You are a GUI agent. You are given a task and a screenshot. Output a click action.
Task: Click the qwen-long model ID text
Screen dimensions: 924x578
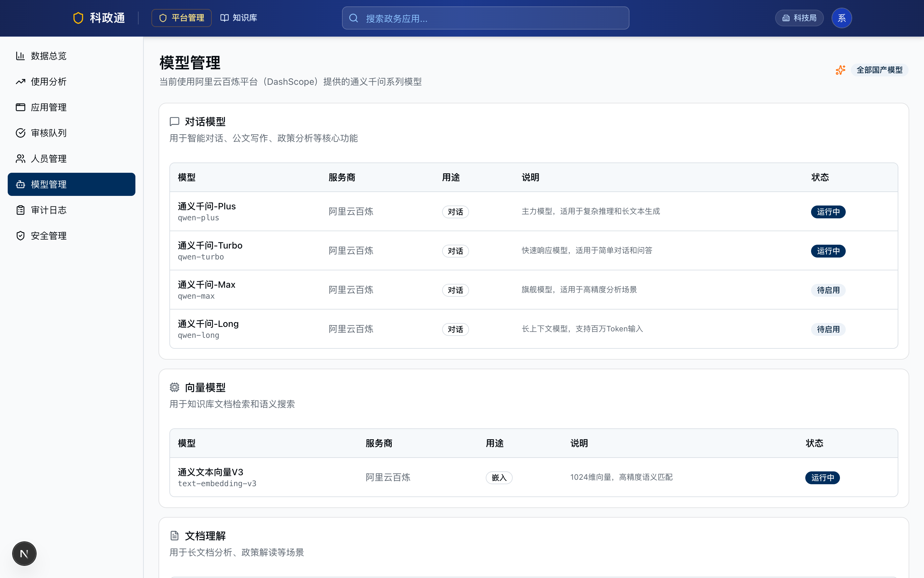(x=199, y=335)
